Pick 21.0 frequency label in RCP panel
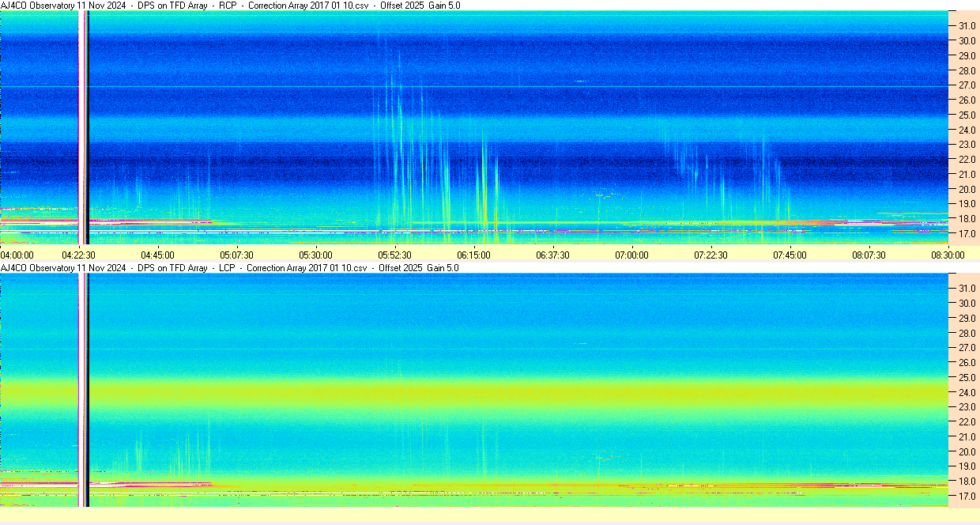Viewport: 980px width, 525px height. click(967, 175)
